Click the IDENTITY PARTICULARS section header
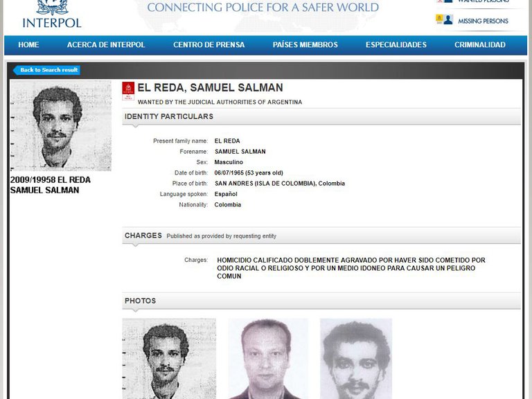The width and height of the screenshot is (532, 399). [321, 116]
